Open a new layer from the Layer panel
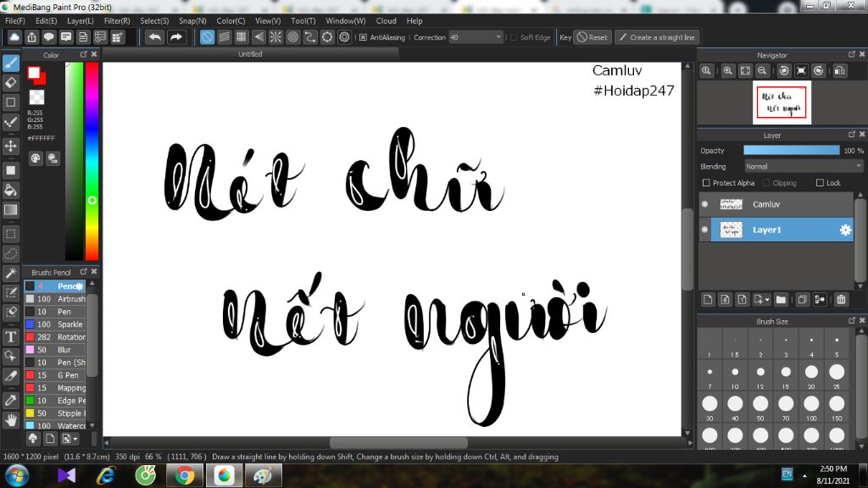 point(709,299)
